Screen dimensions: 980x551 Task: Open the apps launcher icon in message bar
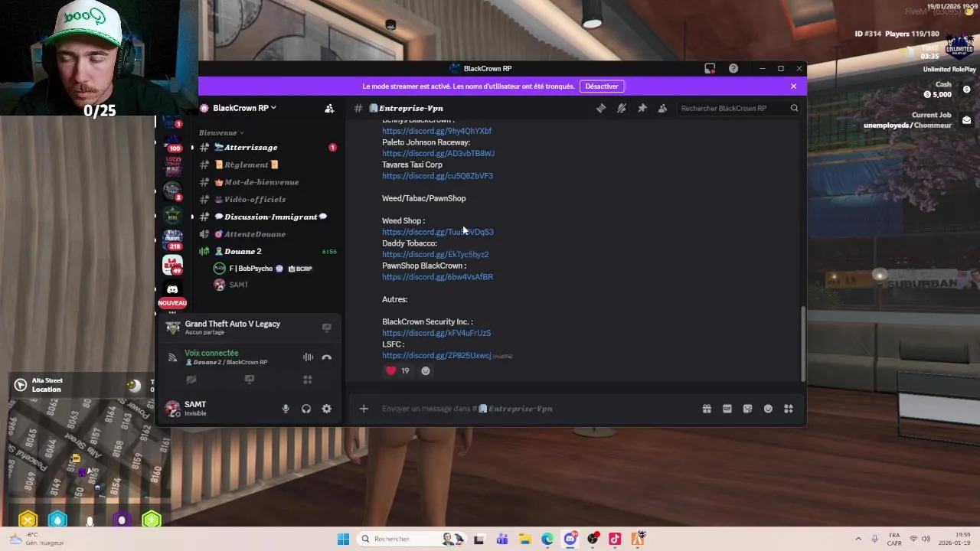pyautogui.click(x=789, y=409)
